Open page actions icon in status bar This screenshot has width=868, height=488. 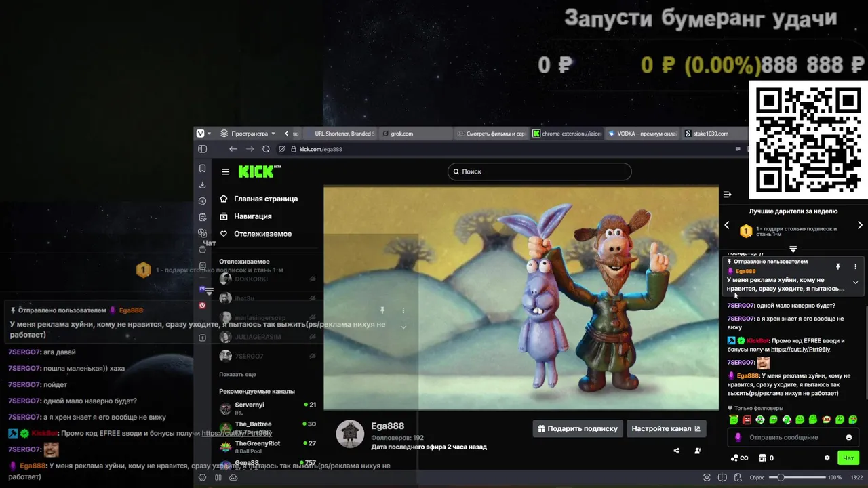coord(738,477)
